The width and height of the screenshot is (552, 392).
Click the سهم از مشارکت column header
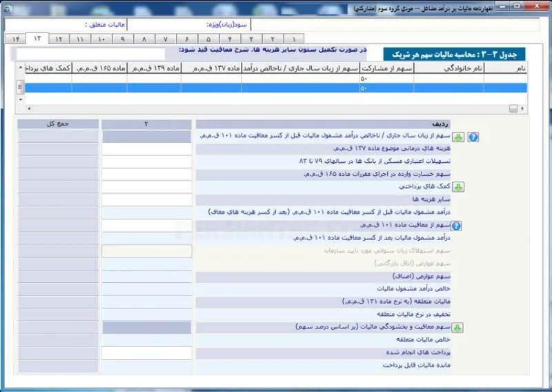point(386,68)
